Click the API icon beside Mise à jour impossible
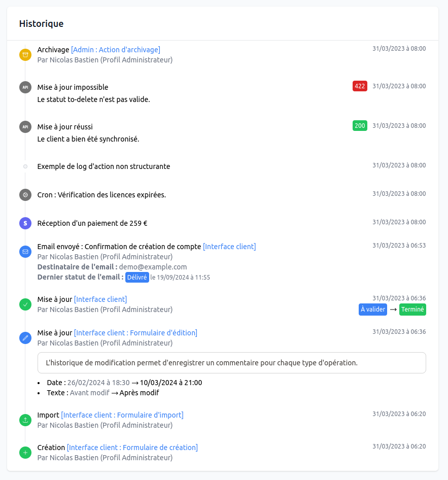 [25, 87]
